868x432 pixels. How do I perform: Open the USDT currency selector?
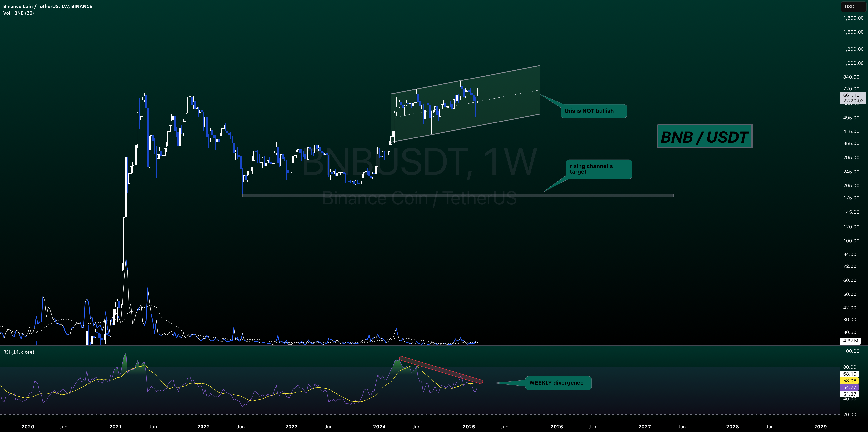point(853,6)
